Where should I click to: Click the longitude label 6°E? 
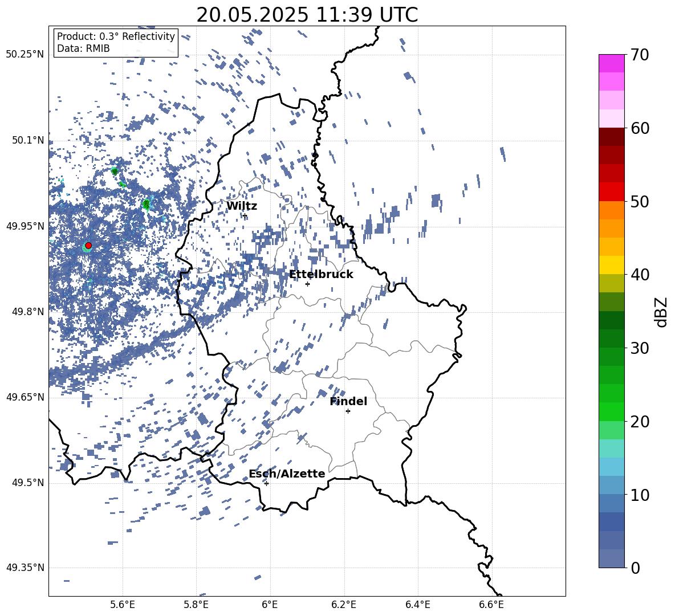coord(270,605)
